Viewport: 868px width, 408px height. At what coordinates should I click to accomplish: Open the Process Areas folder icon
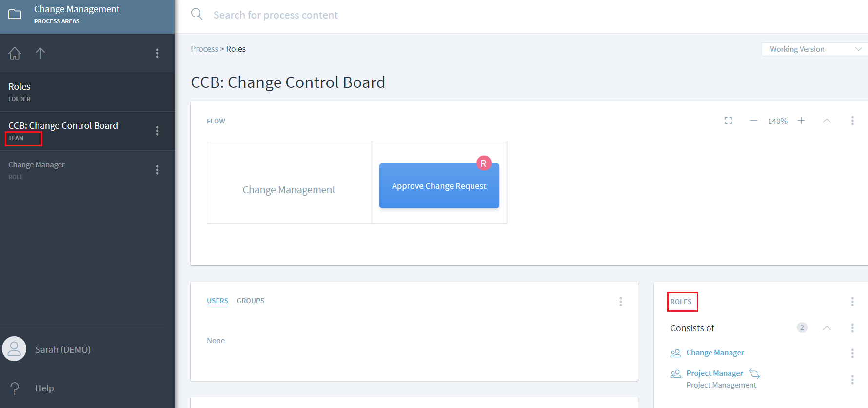tap(15, 14)
